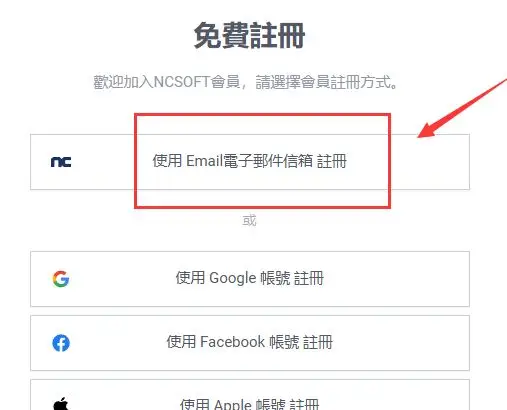Choose 使用 Facebook 帳號 註冊
This screenshot has height=410, width=507.
click(x=250, y=343)
